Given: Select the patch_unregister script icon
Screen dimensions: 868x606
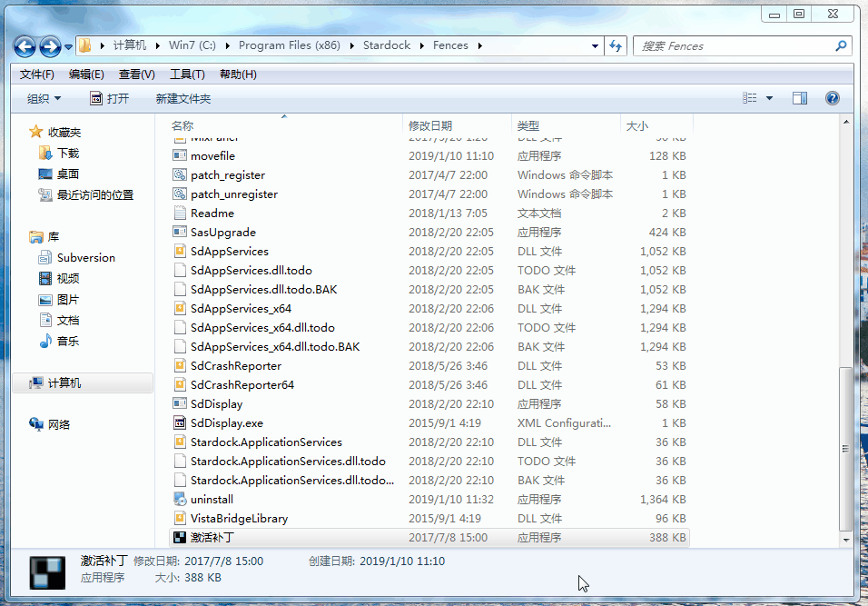Looking at the screenshot, I should [180, 194].
